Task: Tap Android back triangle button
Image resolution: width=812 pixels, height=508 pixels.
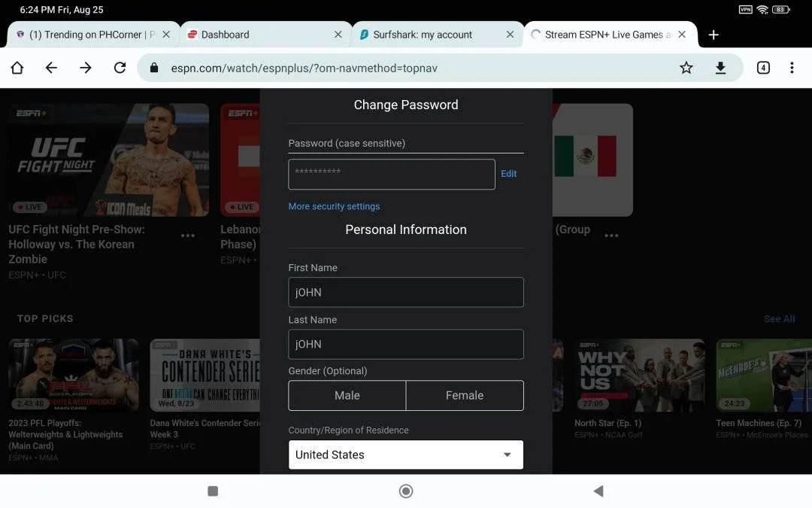Action: pos(598,491)
